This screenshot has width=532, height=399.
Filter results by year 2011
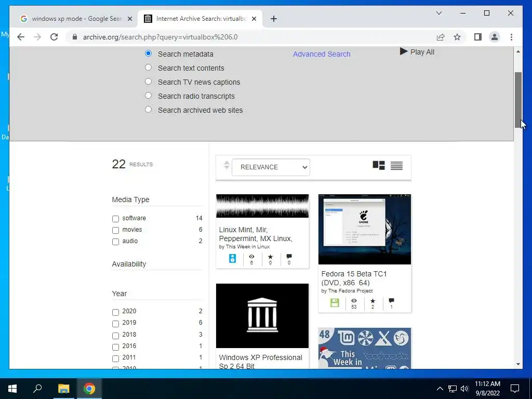tap(116, 358)
